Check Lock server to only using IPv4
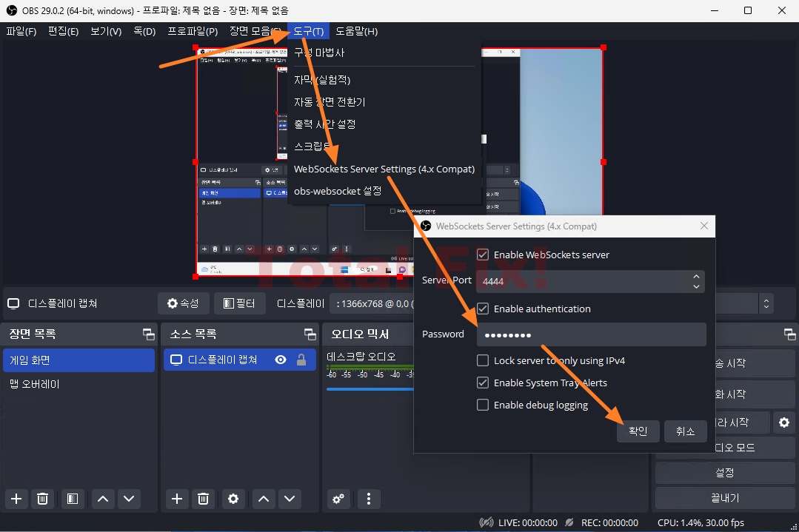This screenshot has width=799, height=532. 483,360
